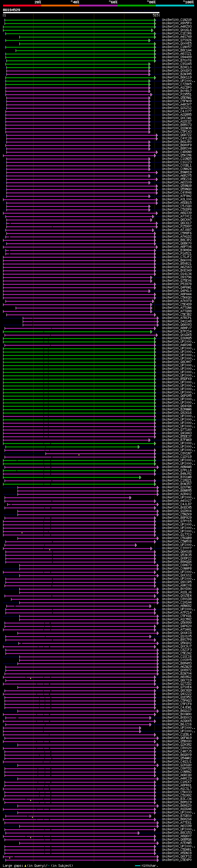Select hit label UniRef100_C7Z8K5
Viewport: 197px width, 868px height.
(177, 84)
